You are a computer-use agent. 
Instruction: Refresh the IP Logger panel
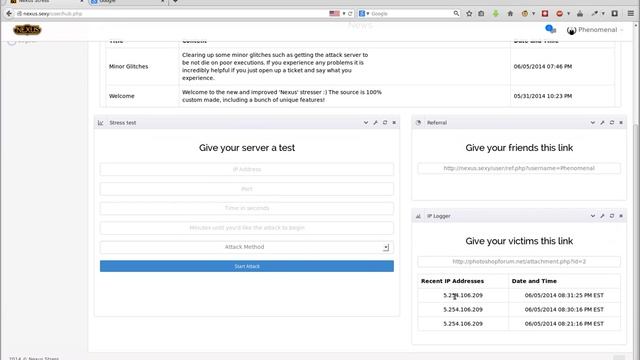[x=612, y=216]
